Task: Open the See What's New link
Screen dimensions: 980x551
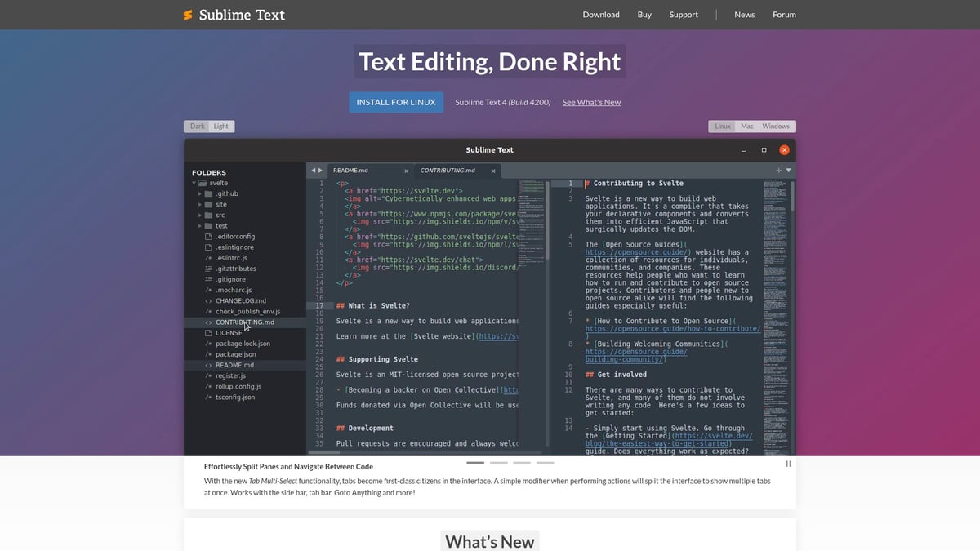Action: coord(591,102)
